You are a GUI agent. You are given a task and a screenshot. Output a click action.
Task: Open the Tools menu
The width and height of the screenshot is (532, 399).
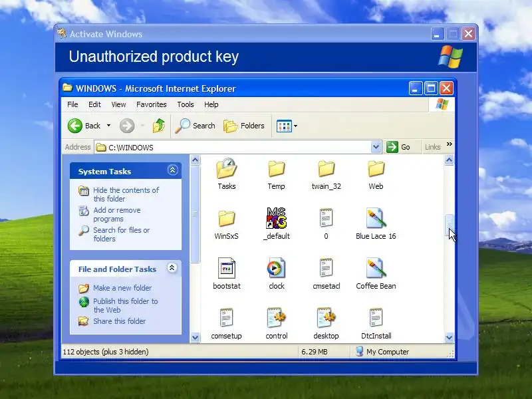click(186, 104)
